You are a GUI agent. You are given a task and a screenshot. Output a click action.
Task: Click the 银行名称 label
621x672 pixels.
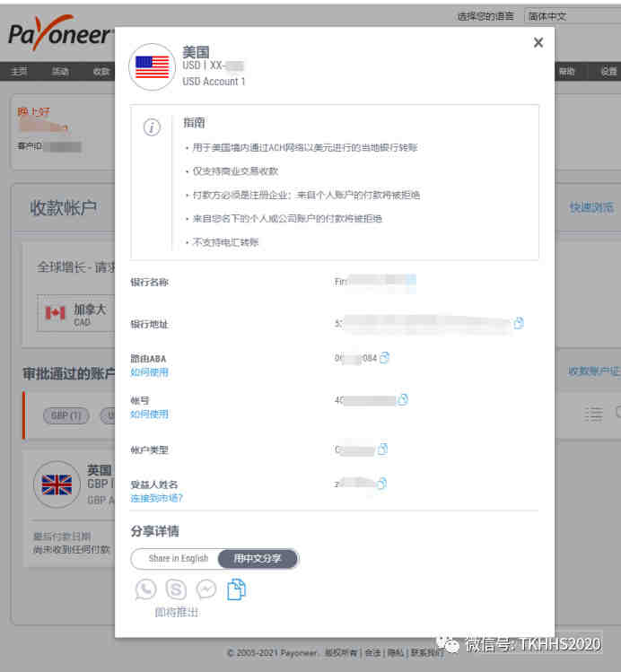149,282
